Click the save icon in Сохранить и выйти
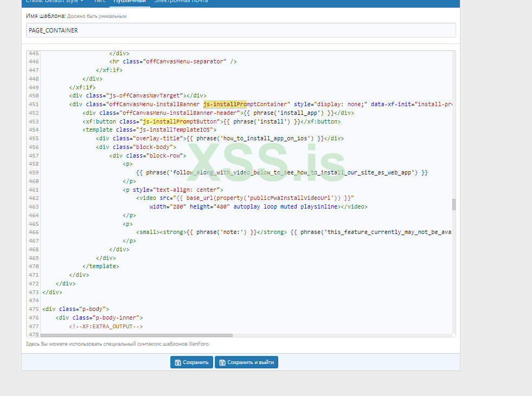Screen dimensions: 532x396 pos(222,362)
